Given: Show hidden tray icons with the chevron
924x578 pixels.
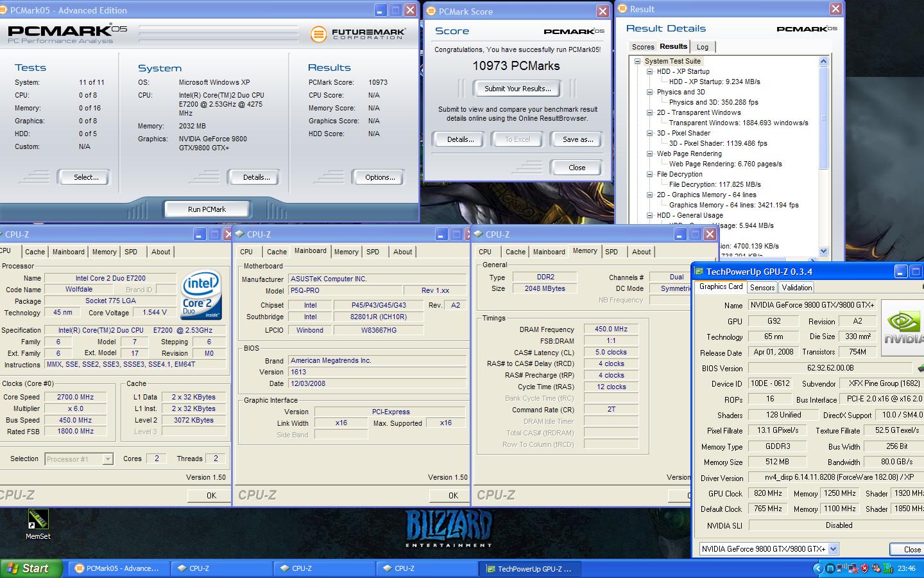Looking at the screenshot, I should pos(817,568).
